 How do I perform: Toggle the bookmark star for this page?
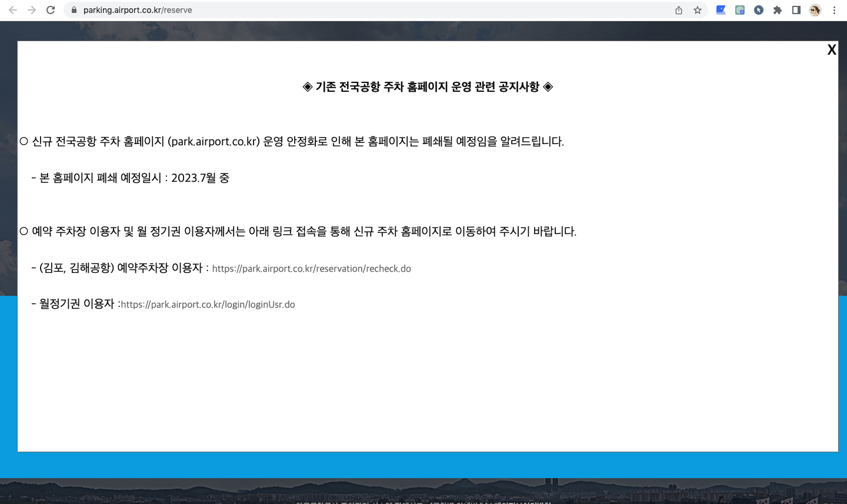coord(697,9)
